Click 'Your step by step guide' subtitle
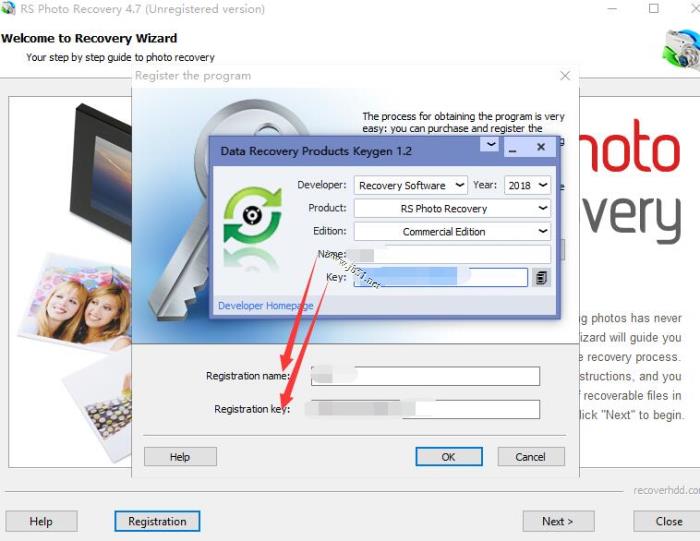The image size is (700, 541). point(120,58)
